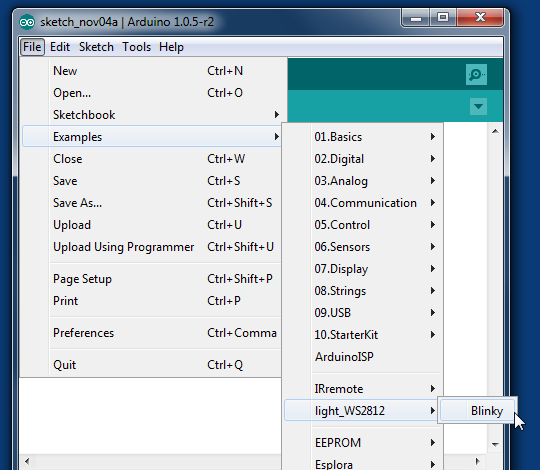Expand 06.Sensors examples submenu
Image resolution: width=540 pixels, height=470 pixels.
pos(363,247)
